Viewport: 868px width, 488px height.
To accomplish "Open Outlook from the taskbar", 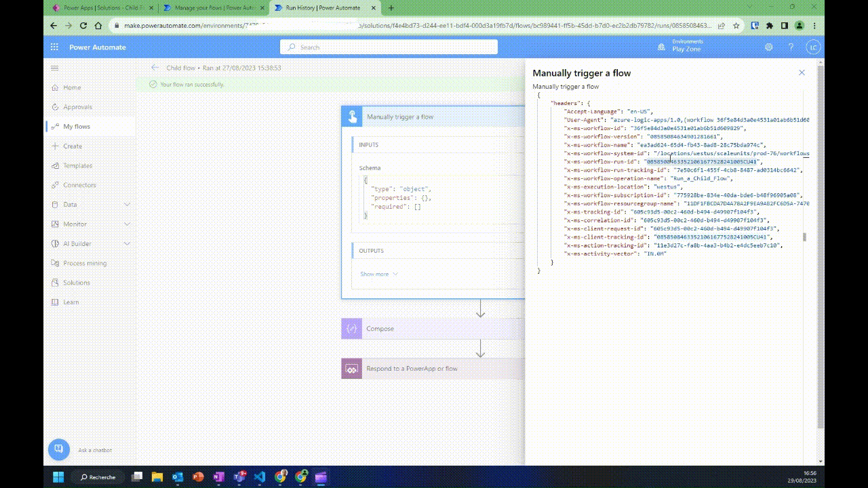I will pyautogui.click(x=178, y=477).
